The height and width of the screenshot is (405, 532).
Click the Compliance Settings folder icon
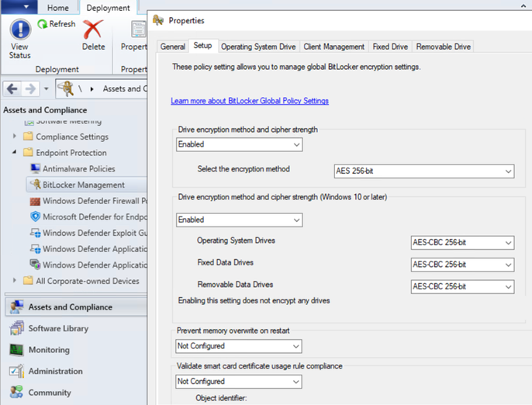tap(28, 137)
